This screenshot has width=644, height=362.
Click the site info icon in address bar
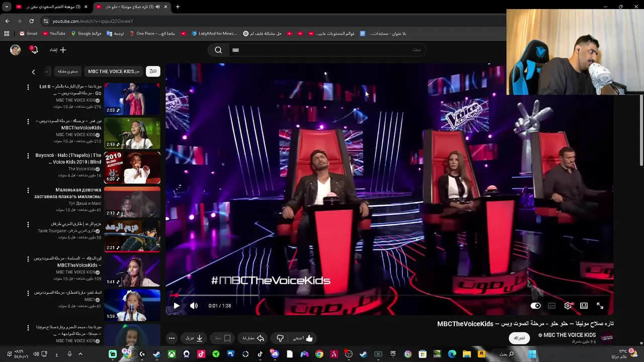coord(46,21)
